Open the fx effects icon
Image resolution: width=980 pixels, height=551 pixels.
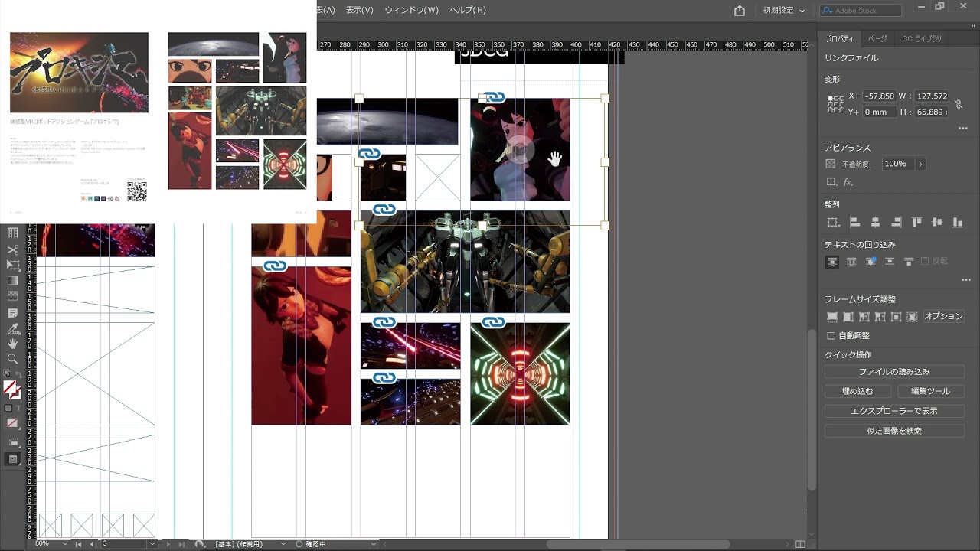848,182
